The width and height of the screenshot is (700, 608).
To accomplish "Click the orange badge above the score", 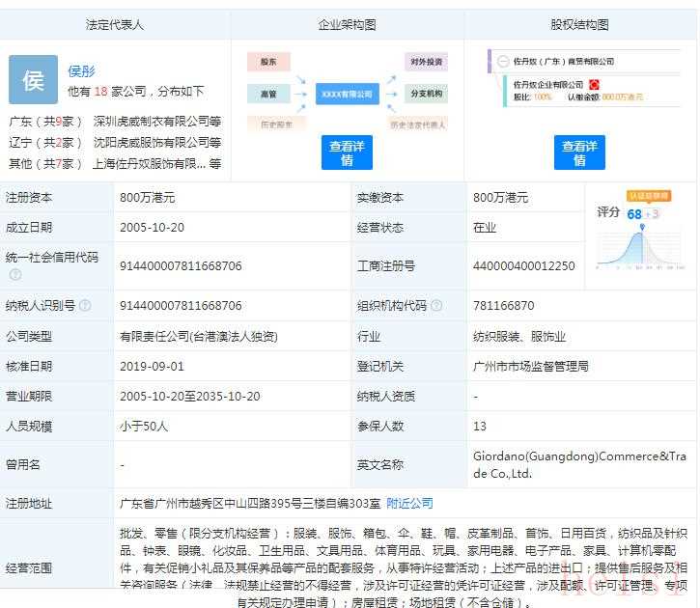I will pyautogui.click(x=649, y=196).
